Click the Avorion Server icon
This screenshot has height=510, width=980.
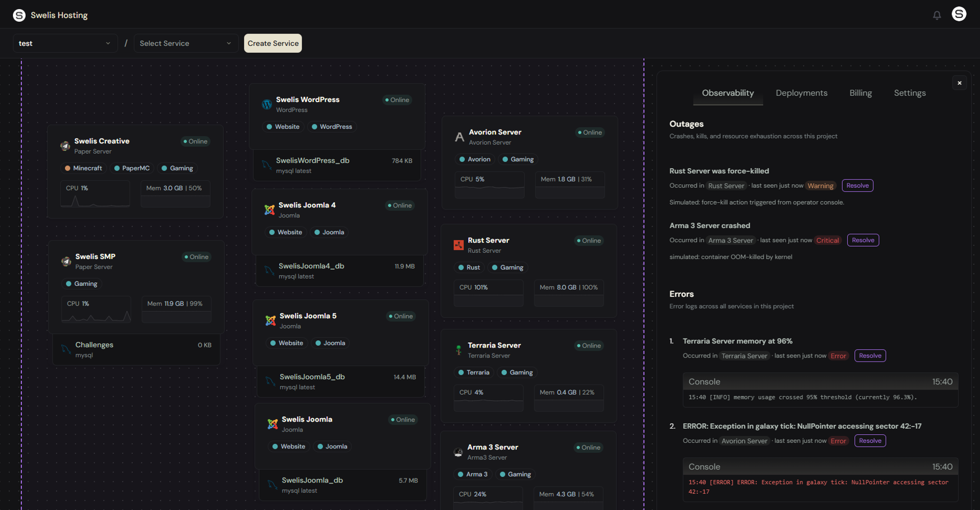[459, 137]
